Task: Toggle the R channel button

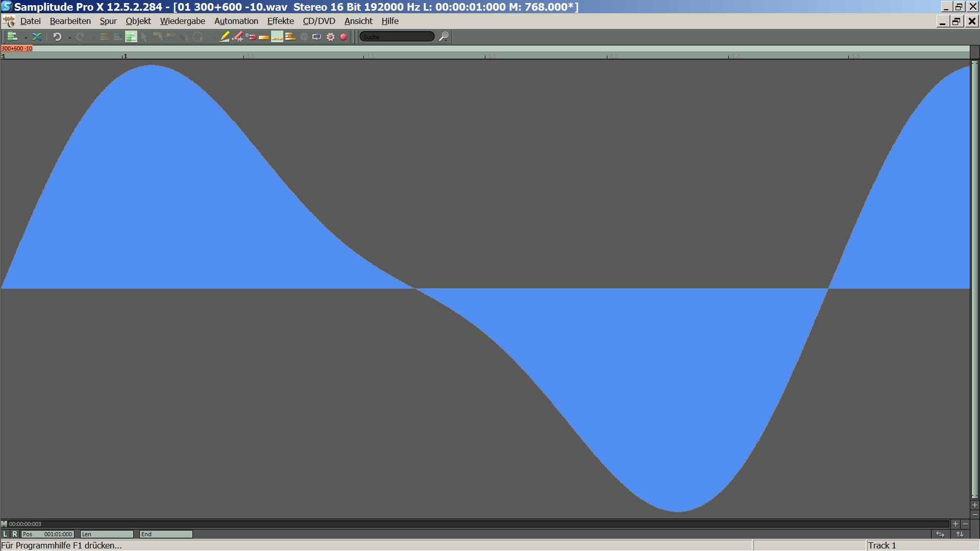Action: click(x=15, y=534)
